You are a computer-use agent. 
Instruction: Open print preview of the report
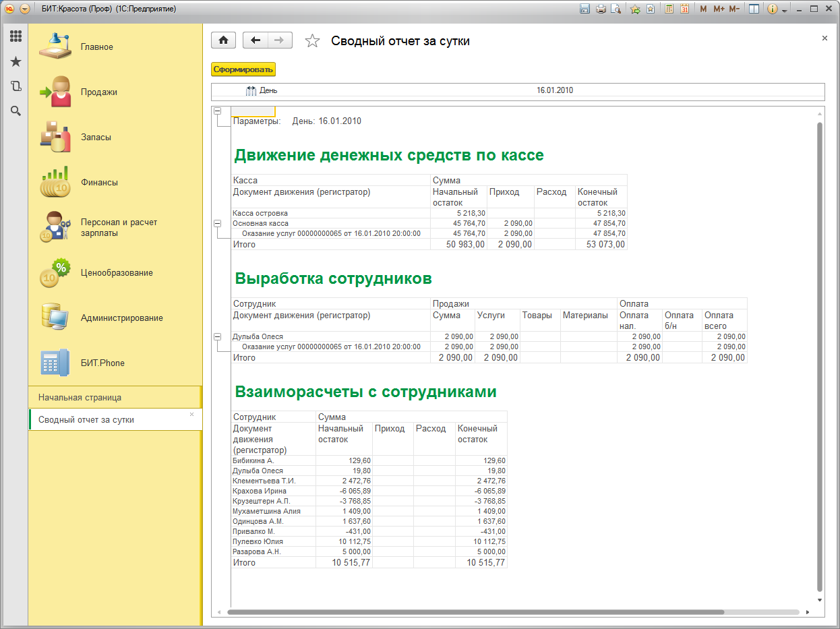pos(615,9)
